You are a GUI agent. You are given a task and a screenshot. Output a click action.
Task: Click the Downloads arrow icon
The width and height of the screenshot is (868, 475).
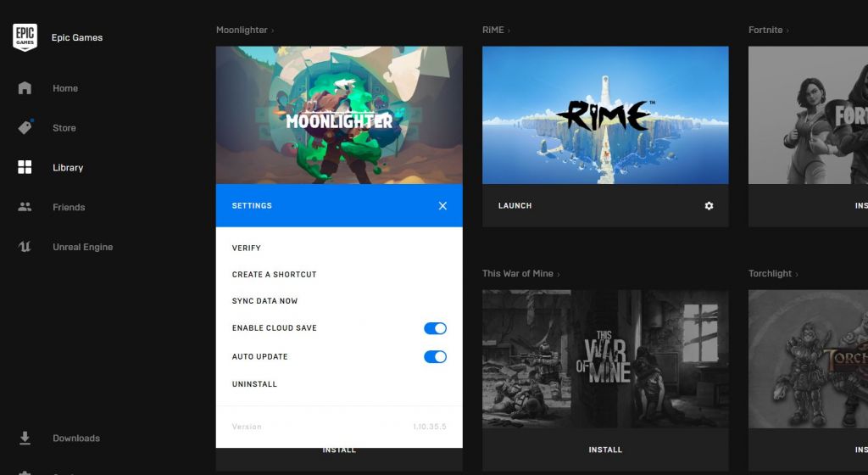(25, 438)
